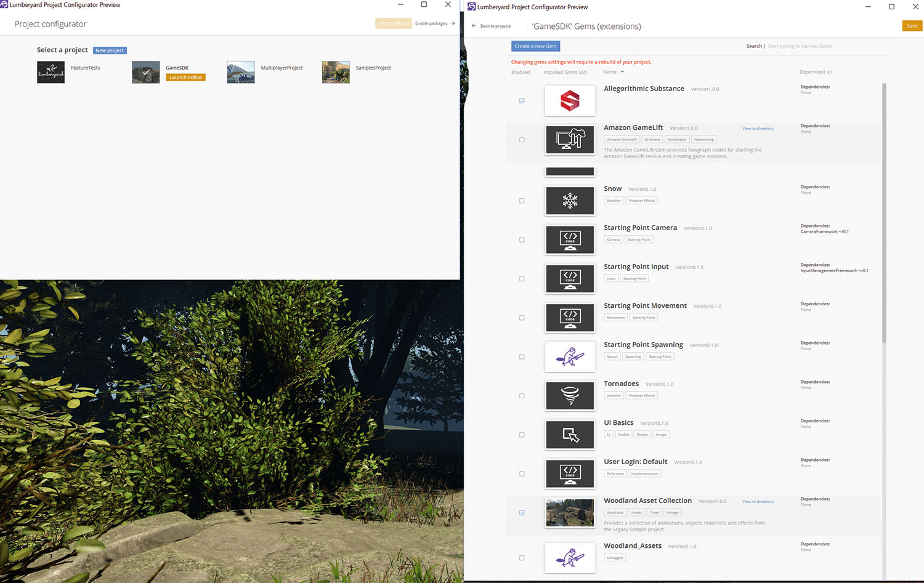
Task: Click the Spawning tag under Starting Point Spawning
Action: tap(633, 357)
